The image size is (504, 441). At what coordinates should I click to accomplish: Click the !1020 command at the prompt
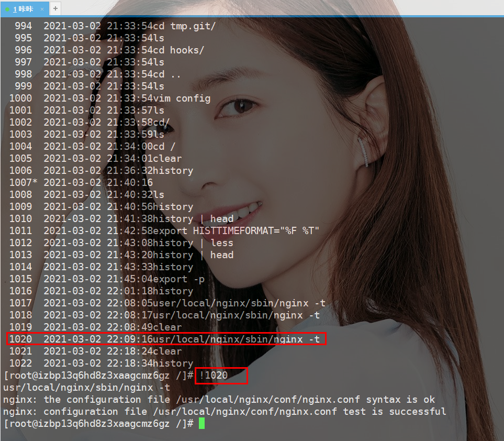[214, 376]
